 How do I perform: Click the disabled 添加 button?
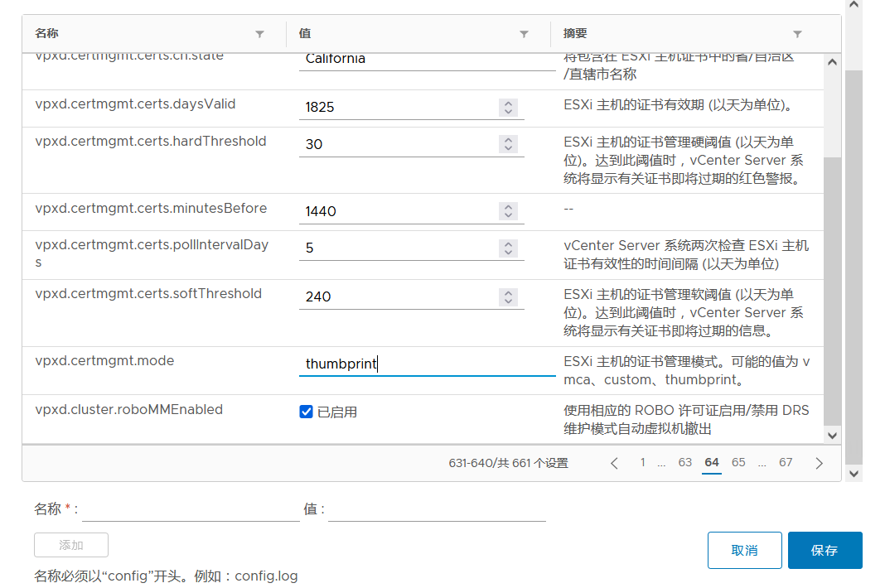71,545
